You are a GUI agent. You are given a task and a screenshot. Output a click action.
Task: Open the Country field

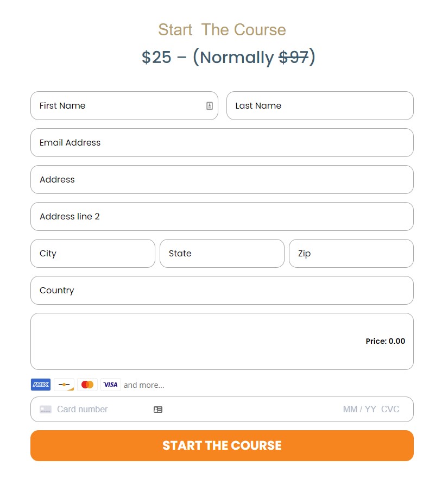222,290
